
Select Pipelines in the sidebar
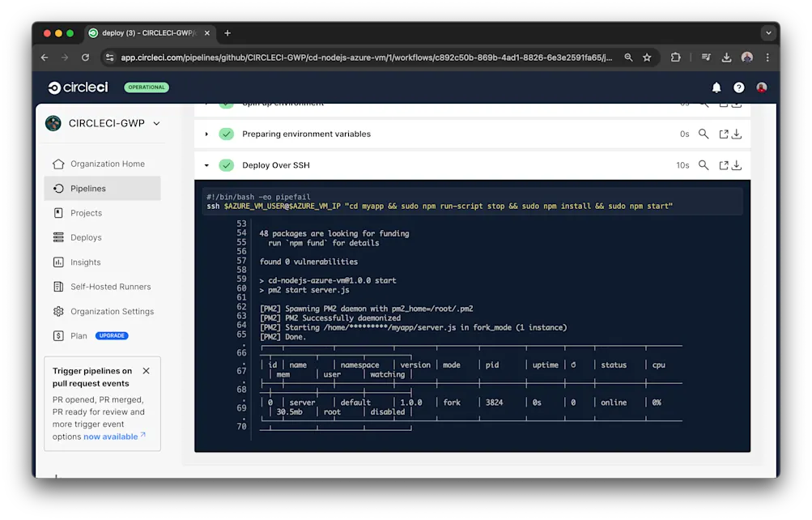89,188
